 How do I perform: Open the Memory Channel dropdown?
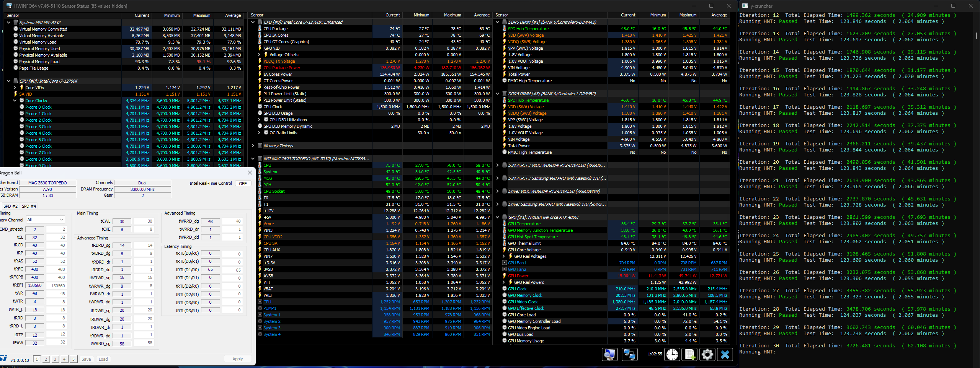coord(46,220)
